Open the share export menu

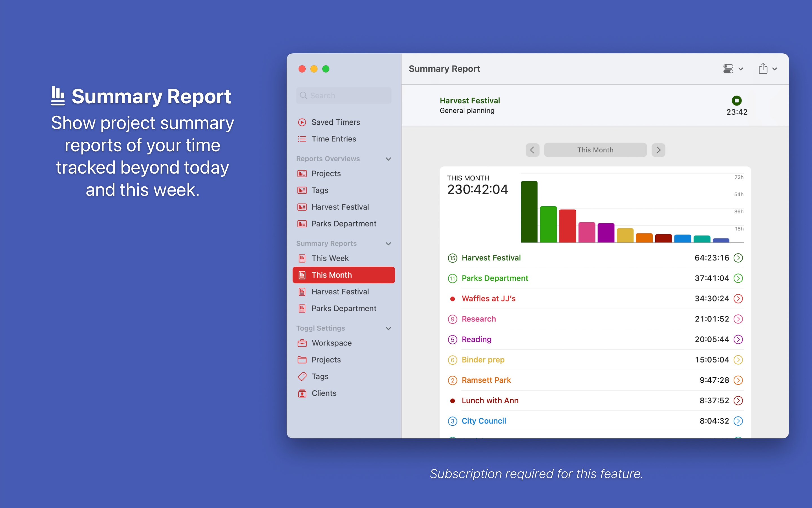click(768, 69)
